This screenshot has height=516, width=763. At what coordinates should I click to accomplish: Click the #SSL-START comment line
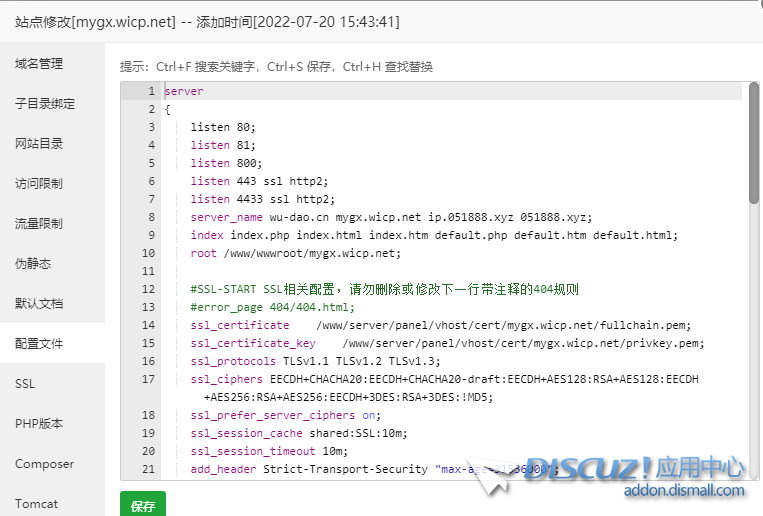384,289
